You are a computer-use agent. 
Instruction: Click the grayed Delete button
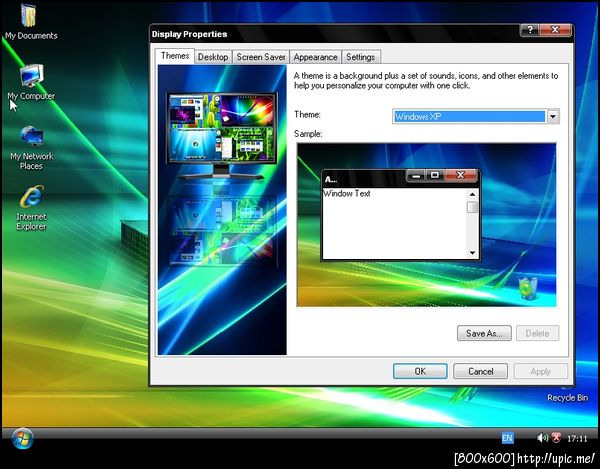point(537,333)
